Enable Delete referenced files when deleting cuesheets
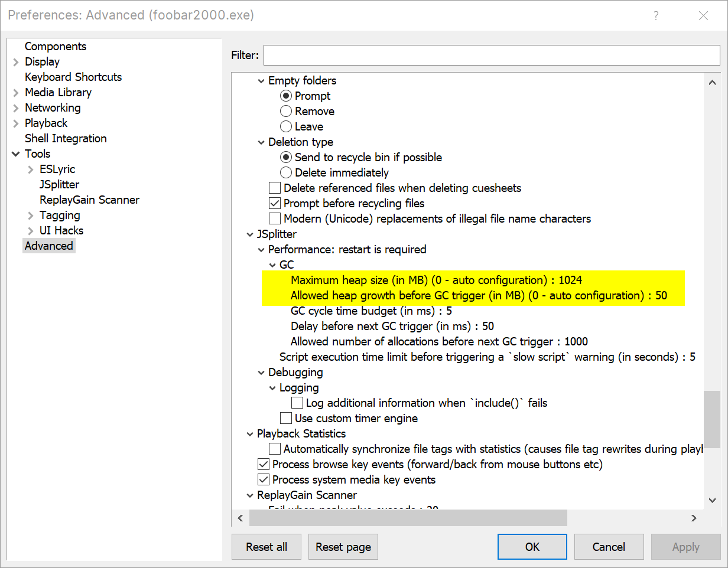 click(275, 188)
